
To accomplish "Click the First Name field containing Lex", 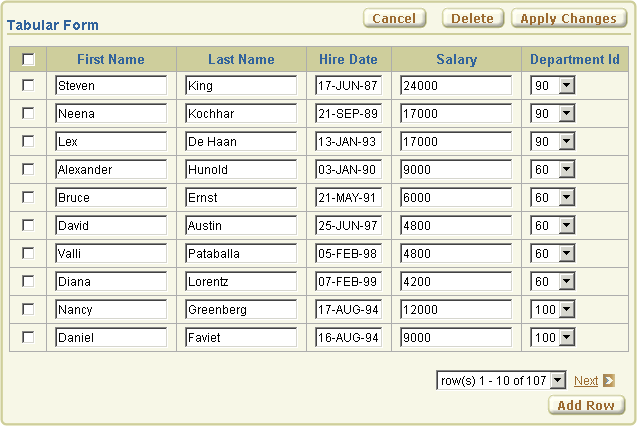I will coord(111,141).
